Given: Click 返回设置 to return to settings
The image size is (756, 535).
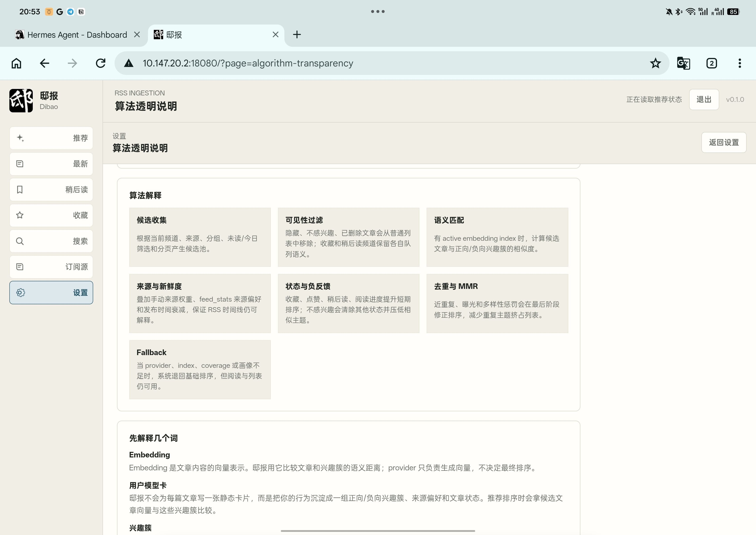Looking at the screenshot, I should (x=724, y=142).
